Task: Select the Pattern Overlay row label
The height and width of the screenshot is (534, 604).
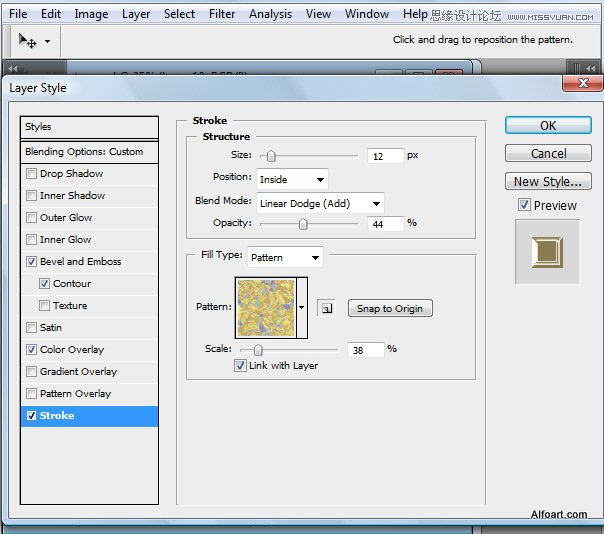Action: coord(76,393)
